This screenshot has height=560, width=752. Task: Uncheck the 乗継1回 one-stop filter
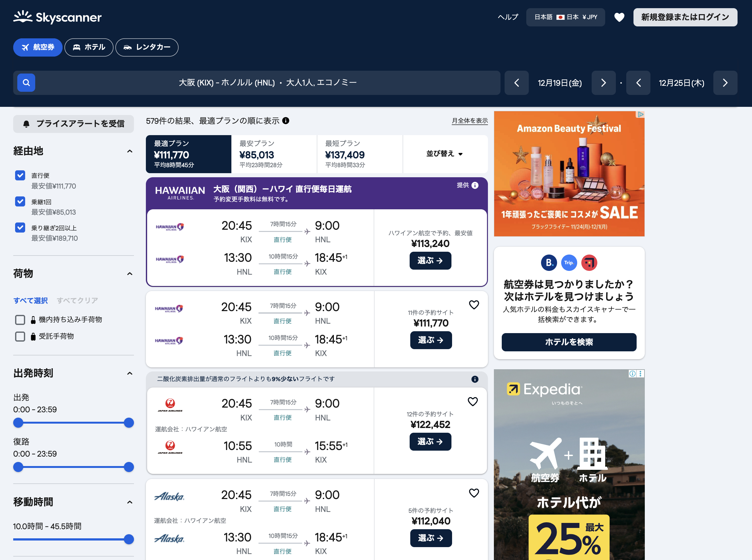pos(20,201)
